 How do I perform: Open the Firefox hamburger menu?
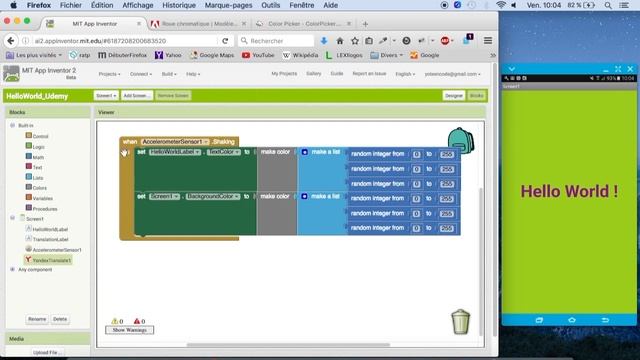tap(488, 41)
